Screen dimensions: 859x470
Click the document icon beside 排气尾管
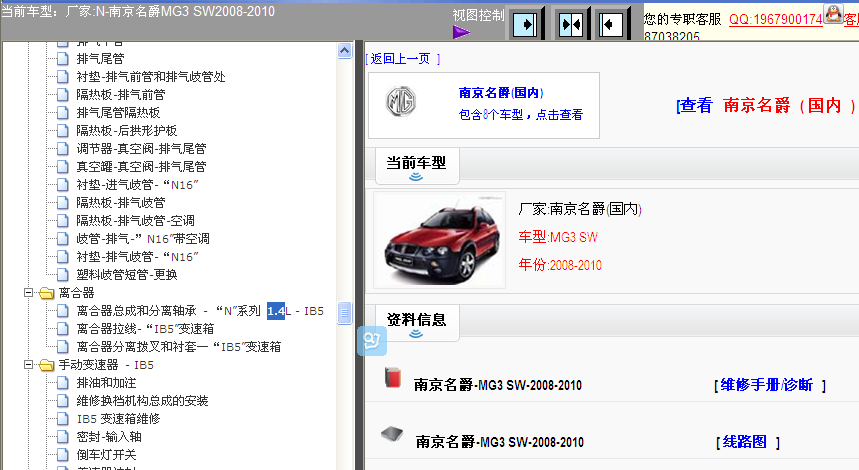click(63, 59)
